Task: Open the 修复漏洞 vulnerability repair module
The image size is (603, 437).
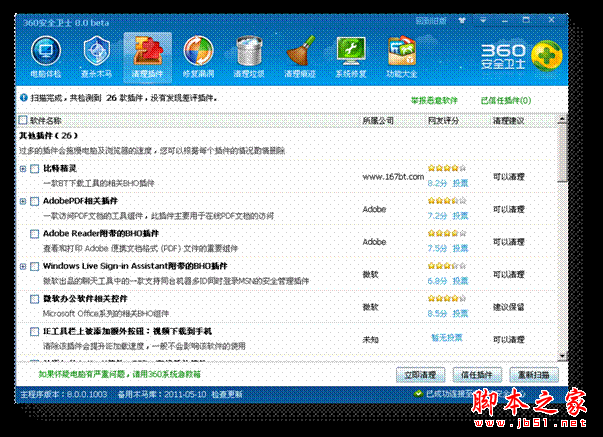Action: (198, 57)
